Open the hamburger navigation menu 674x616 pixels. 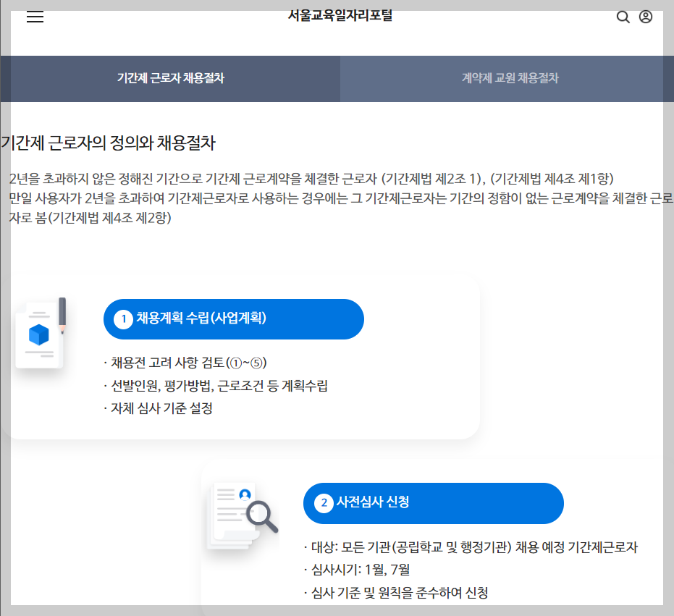[35, 17]
